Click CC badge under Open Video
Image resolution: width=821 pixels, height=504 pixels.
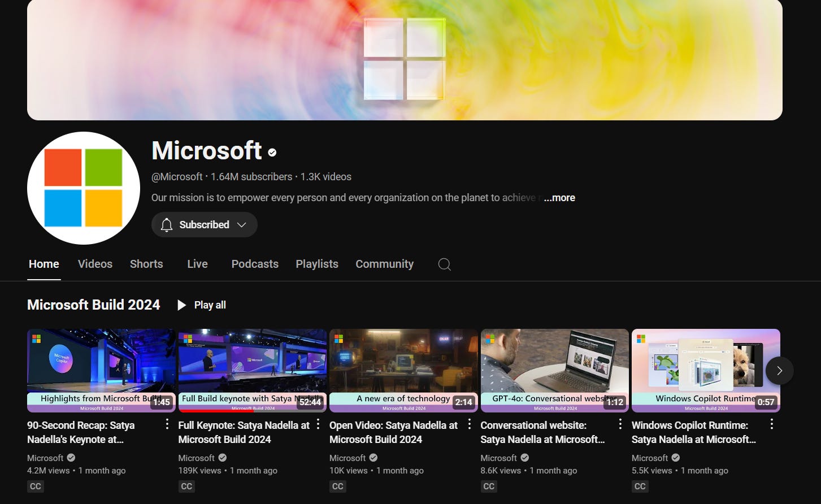point(338,486)
